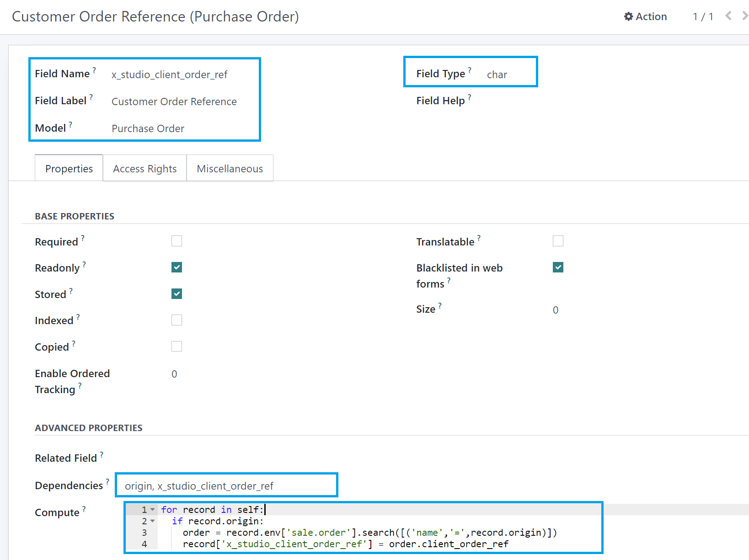Show help tooltip for Field Label
The image size is (749, 560).
coord(91,97)
